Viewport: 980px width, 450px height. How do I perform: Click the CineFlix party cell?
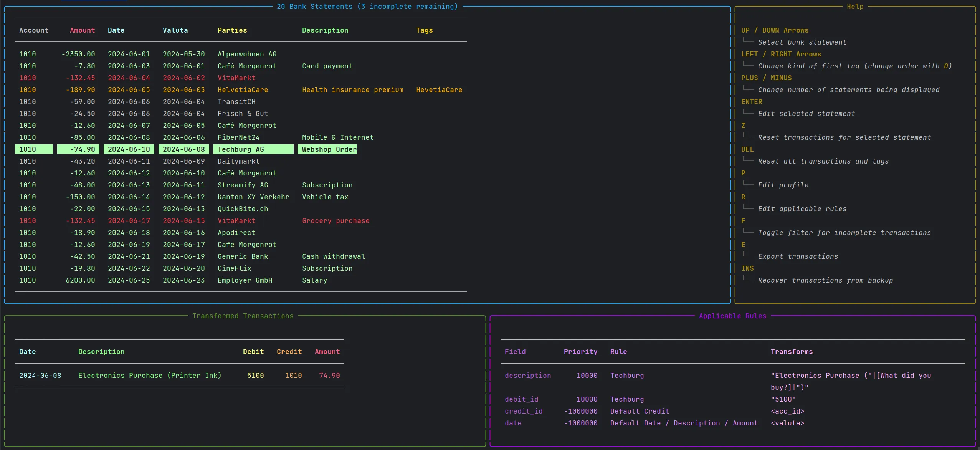[234, 268]
